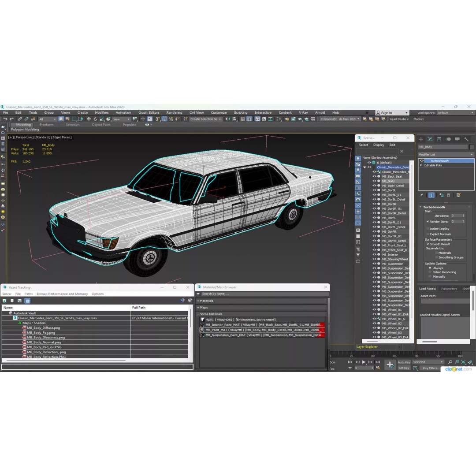Screen dimensions: 476x476
Task: Click Table View icon in Asset Tracking
Action: [28, 301]
